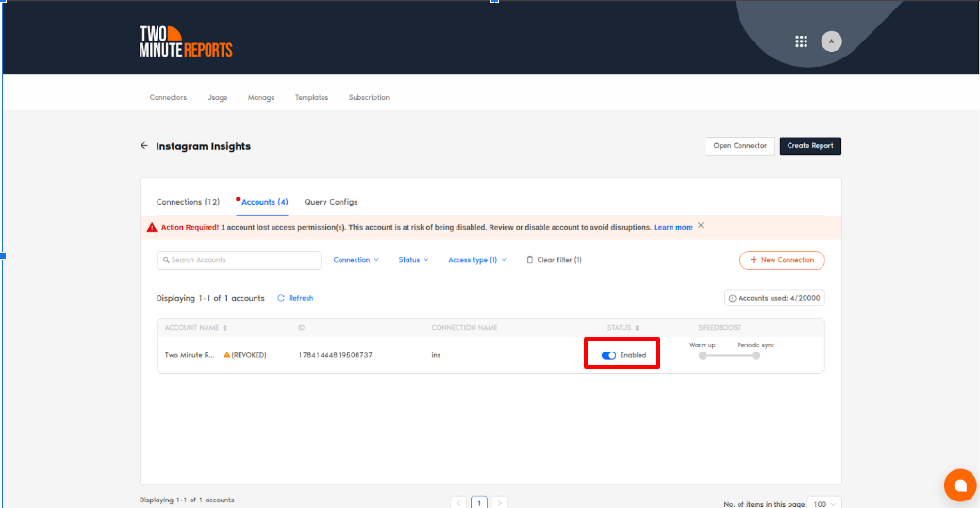Screen dimensions: 980x508
Task: Click the Create Report button
Action: (810, 145)
